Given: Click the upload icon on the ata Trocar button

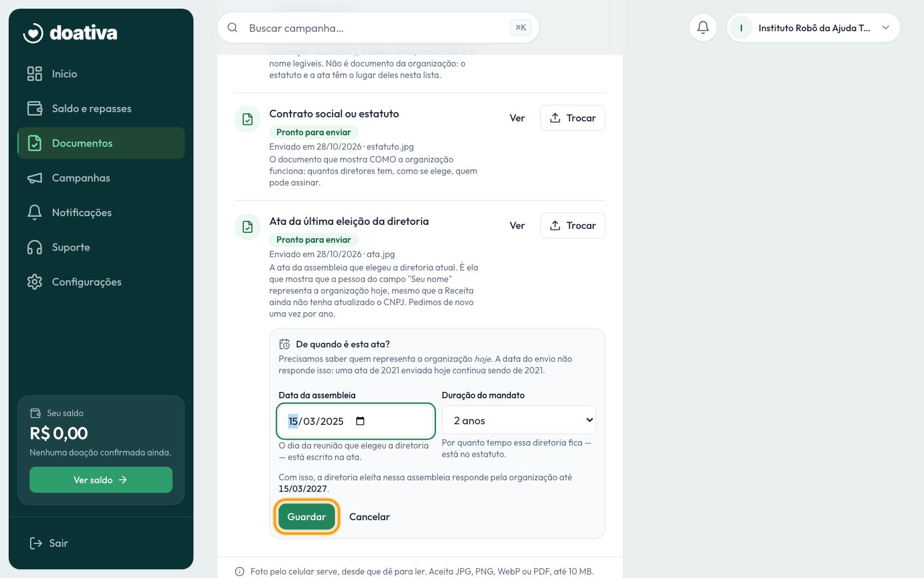Looking at the screenshot, I should pyautogui.click(x=555, y=225).
